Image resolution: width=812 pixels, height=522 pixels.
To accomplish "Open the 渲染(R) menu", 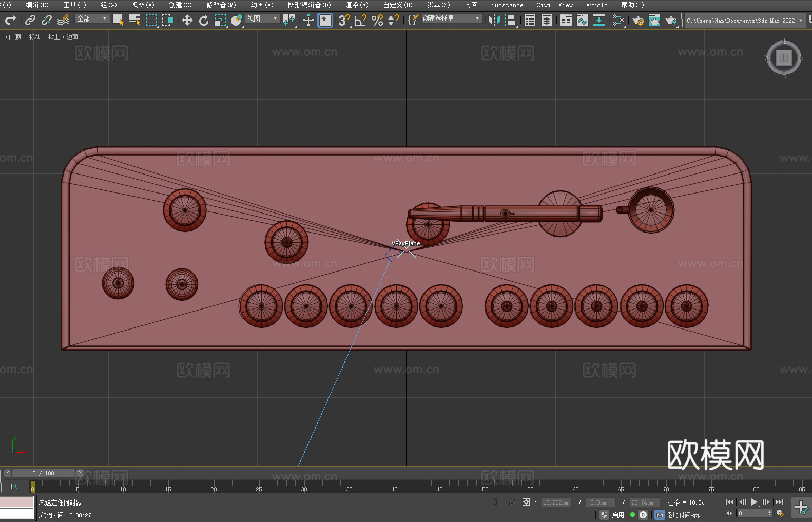I will [357, 5].
